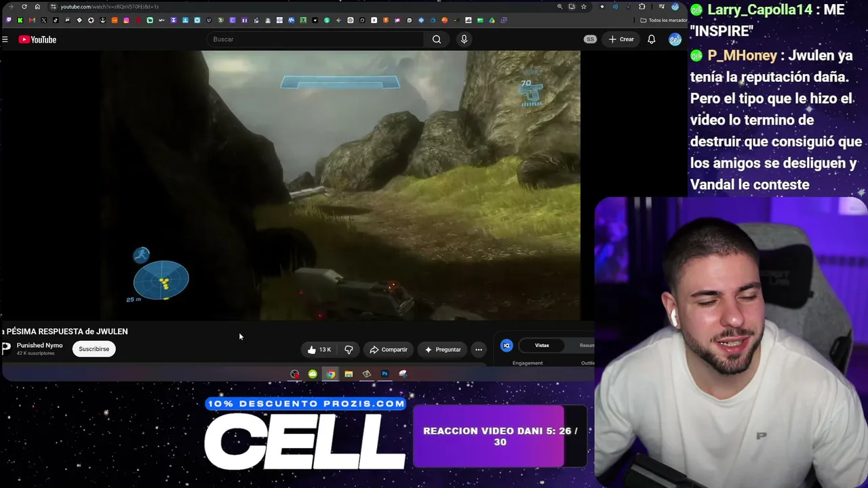Screen dimensions: 868x488
Task: Open the X (Twitter) bookmark
Action: [x=43, y=20]
